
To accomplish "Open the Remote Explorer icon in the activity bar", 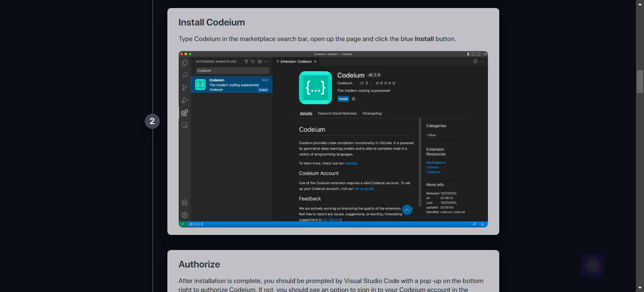I will point(185,125).
